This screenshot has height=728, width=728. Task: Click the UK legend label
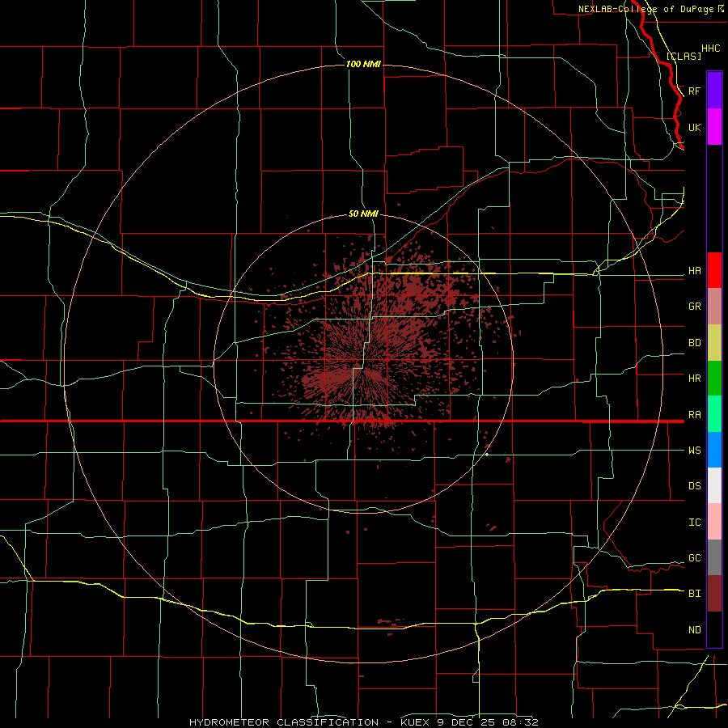tap(694, 127)
